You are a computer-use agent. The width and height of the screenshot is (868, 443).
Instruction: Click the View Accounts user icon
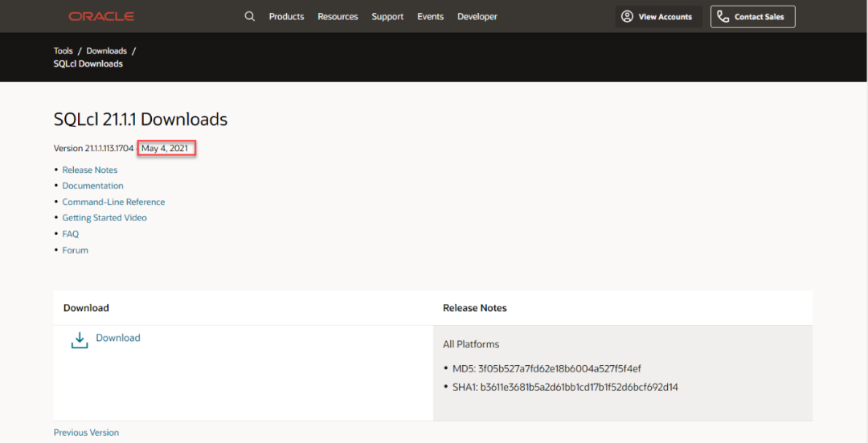tap(627, 17)
